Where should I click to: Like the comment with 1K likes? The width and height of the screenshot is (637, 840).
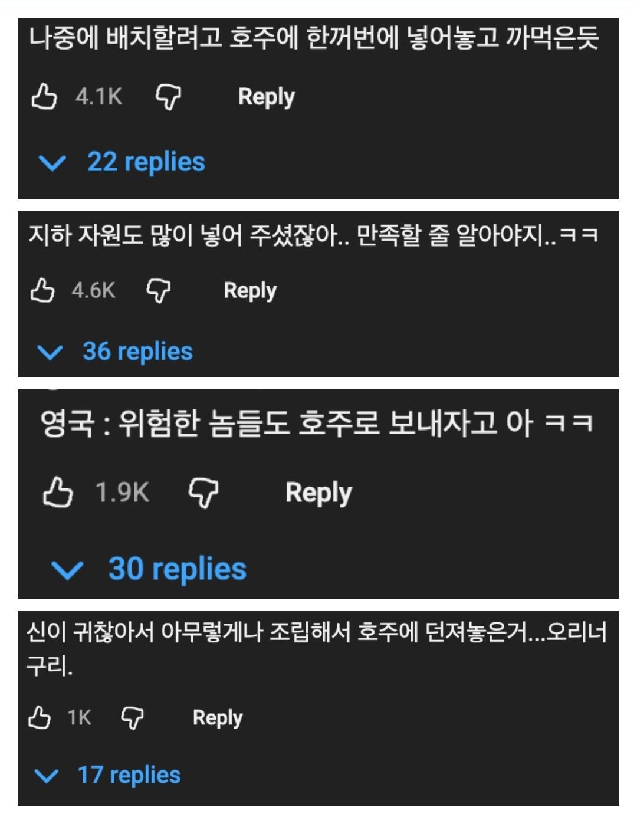(40, 717)
